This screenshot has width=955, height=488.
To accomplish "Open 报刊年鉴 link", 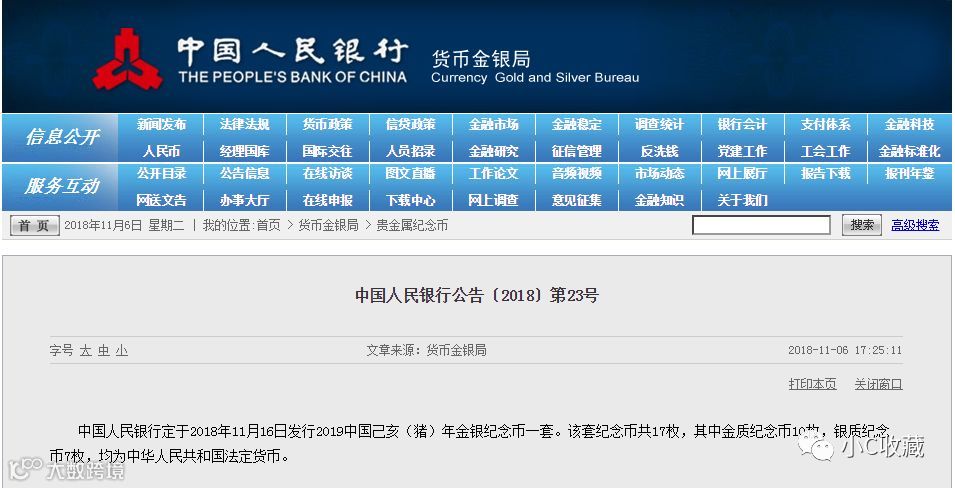I will click(x=909, y=174).
